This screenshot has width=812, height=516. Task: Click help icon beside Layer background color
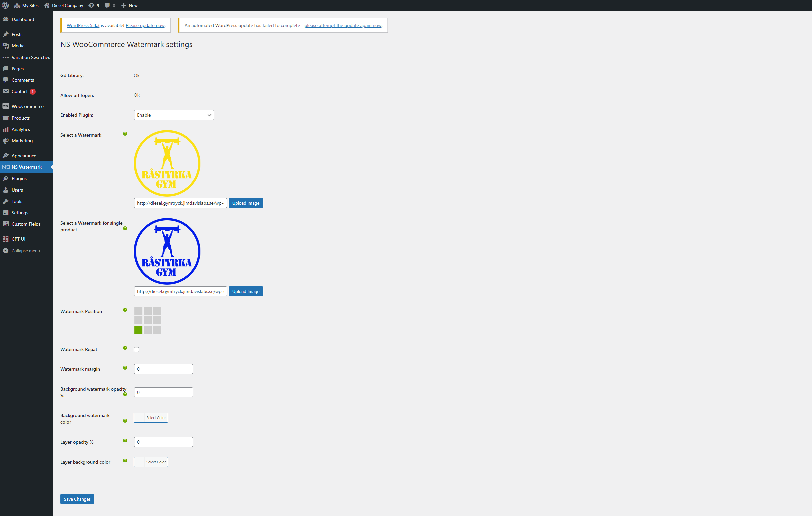[125, 460]
